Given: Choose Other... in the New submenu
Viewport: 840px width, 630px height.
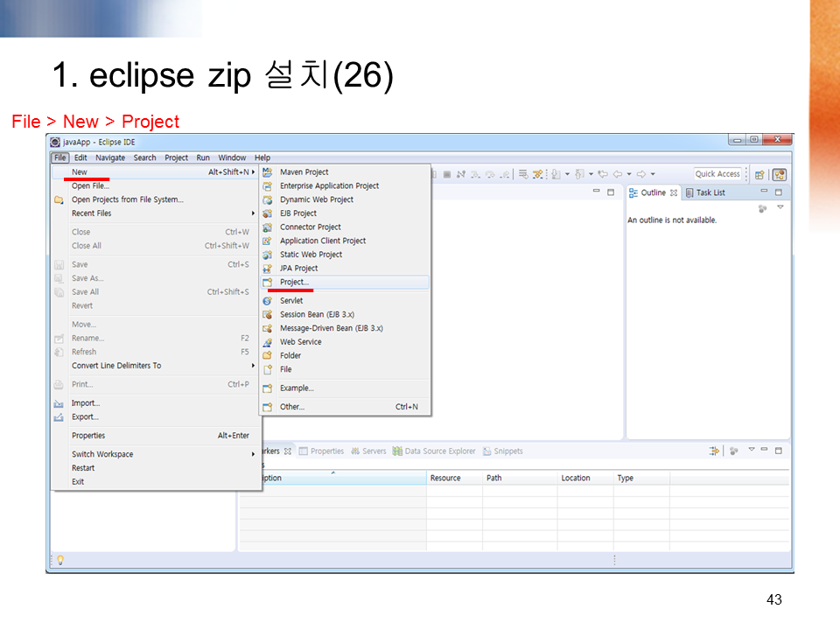Looking at the screenshot, I should coord(345,407).
